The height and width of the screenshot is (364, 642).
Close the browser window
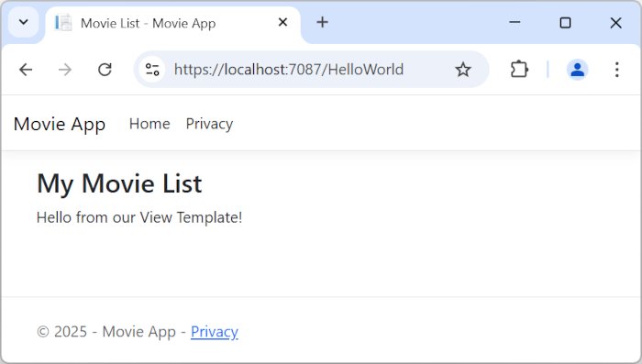click(x=615, y=23)
